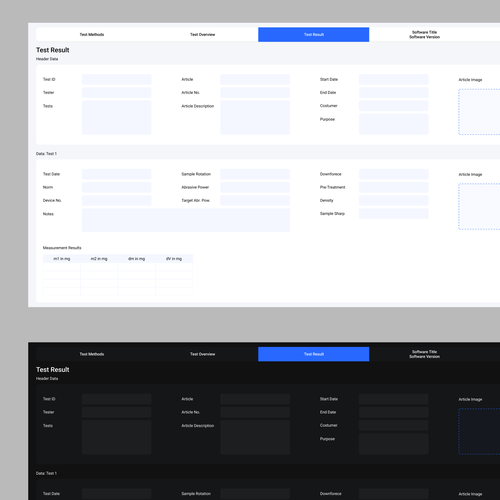500x500 pixels.
Task: Click 'Data: Test 1' label in light mockup
Action: point(46,154)
